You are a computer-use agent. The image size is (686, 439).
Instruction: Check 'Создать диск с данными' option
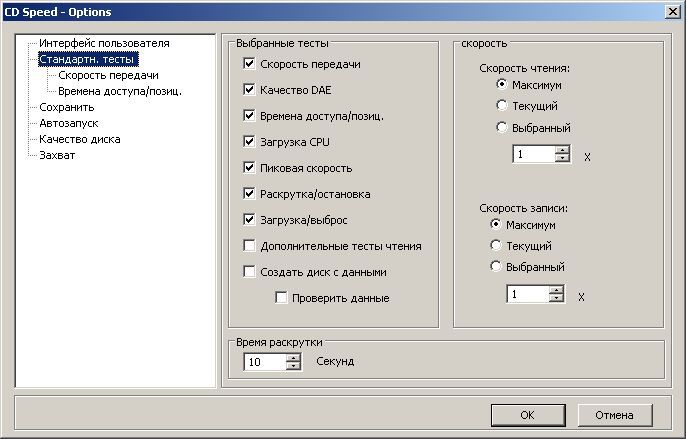pos(250,272)
